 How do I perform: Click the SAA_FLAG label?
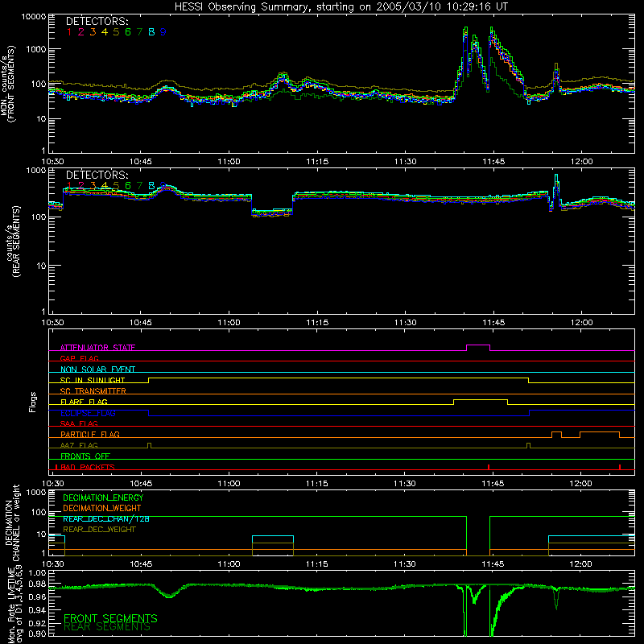tap(79, 424)
